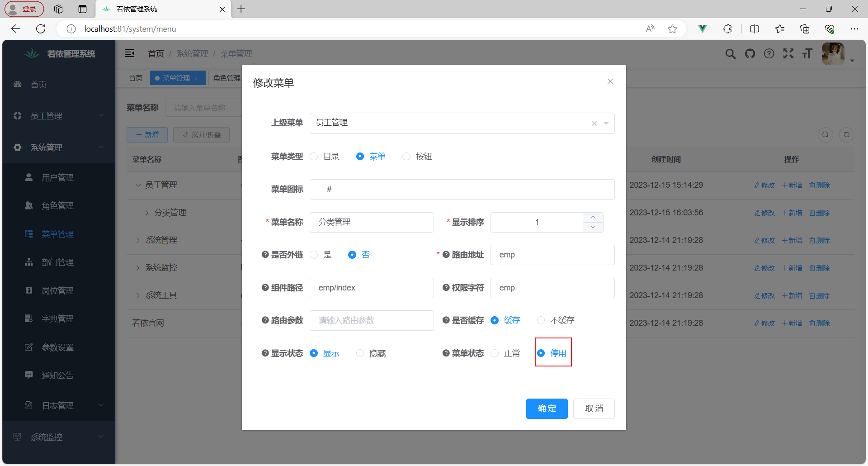Screen dimensions: 868x466
Task: Open the header search icon
Action: (731, 54)
